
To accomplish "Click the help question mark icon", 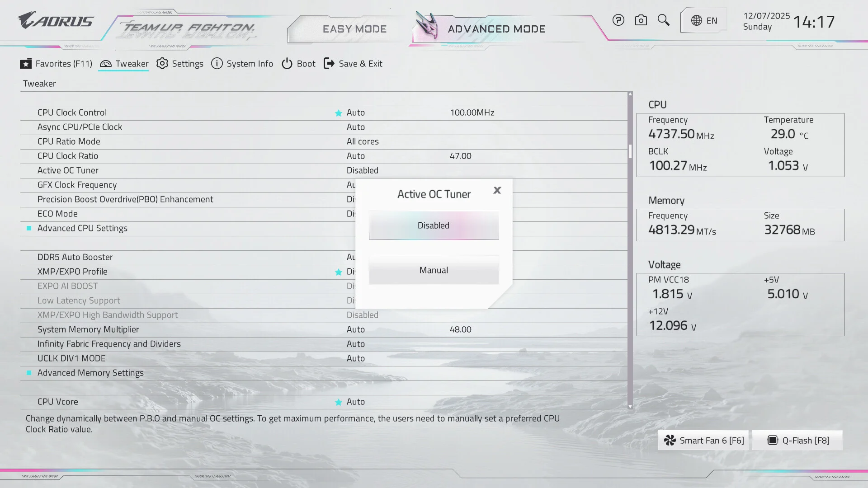I will 618,20.
